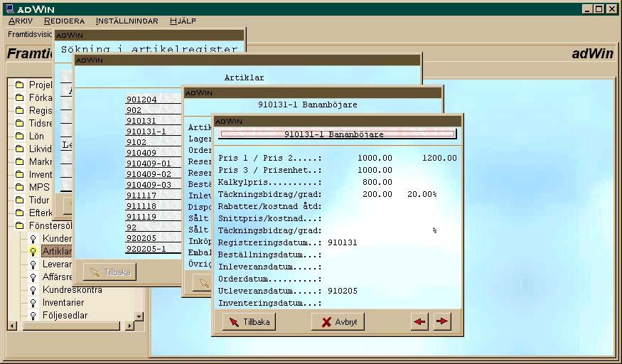Select article 911118 in Artiklar list

[153, 206]
